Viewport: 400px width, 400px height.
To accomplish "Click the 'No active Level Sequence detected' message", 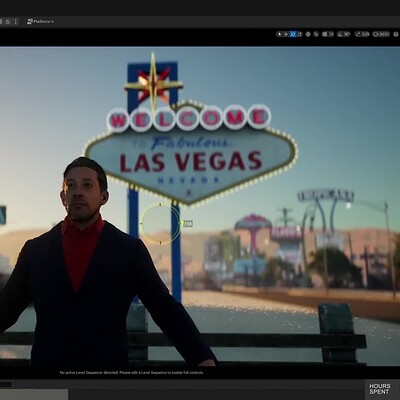I will click(132, 373).
